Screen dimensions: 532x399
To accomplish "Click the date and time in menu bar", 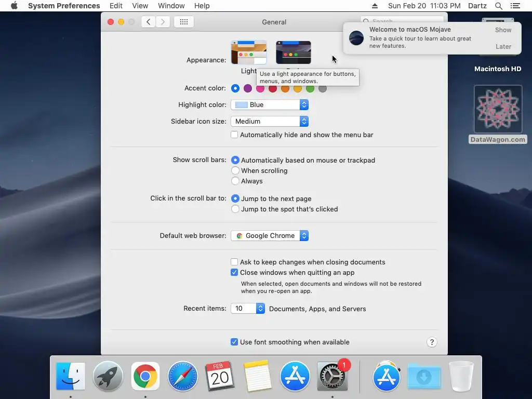I will tap(424, 6).
